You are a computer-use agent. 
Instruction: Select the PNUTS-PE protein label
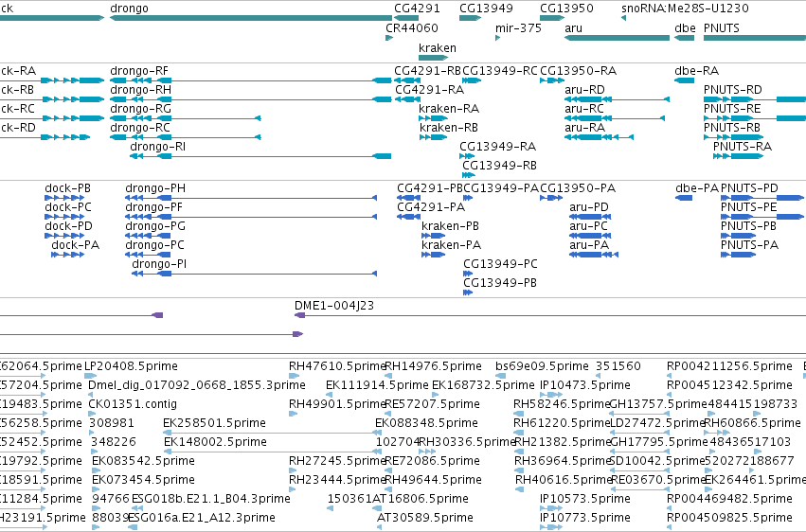748,207
